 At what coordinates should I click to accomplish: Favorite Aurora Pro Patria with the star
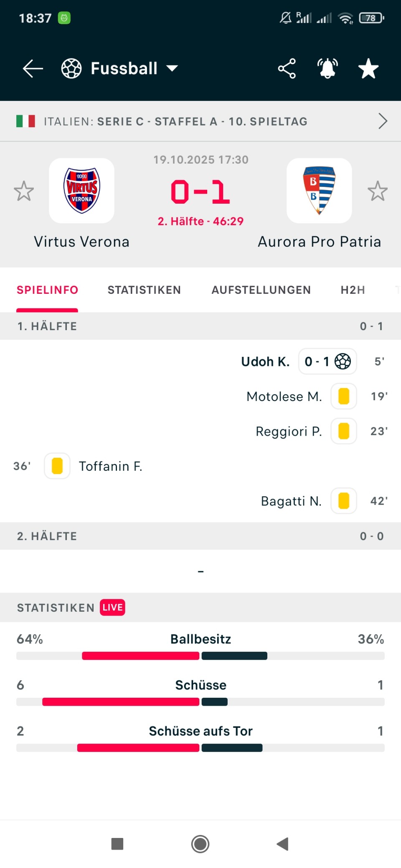coord(378,191)
